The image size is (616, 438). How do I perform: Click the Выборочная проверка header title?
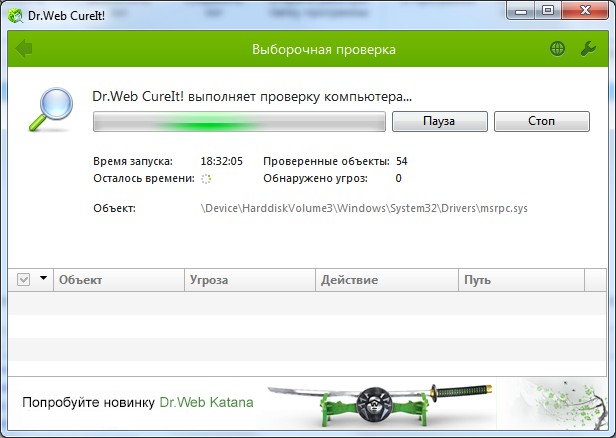click(x=324, y=50)
